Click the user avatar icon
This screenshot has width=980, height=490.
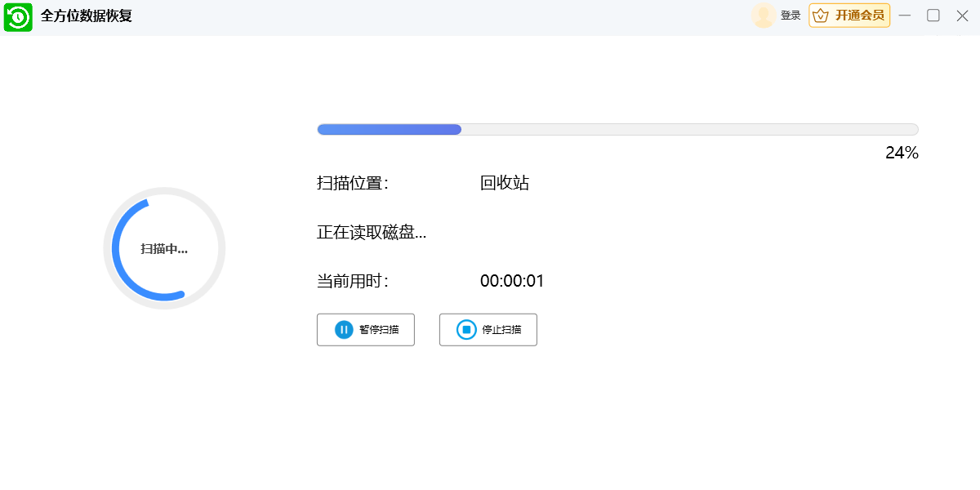(x=764, y=16)
